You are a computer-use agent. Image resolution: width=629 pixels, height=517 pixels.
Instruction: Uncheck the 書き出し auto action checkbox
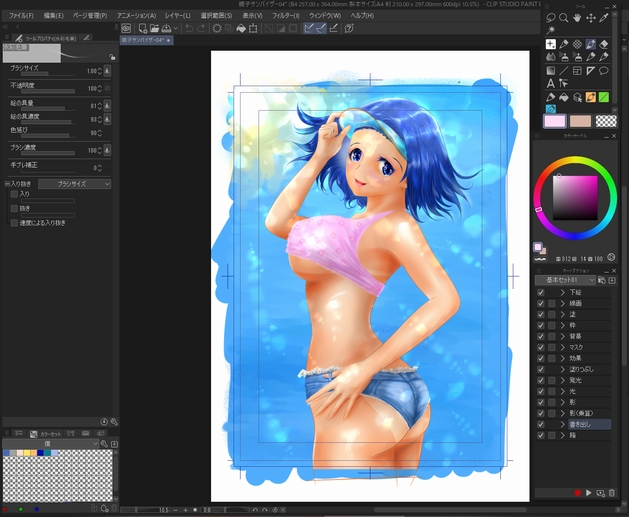[x=541, y=424]
